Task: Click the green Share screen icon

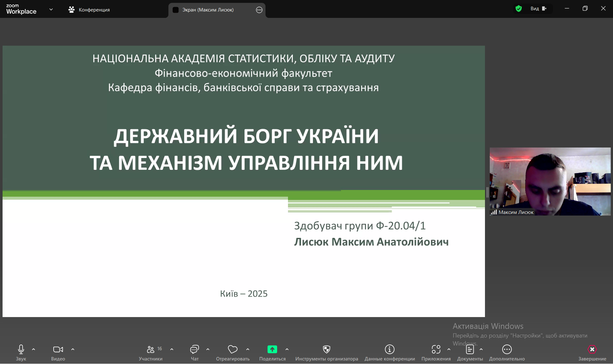Action: coord(272,350)
